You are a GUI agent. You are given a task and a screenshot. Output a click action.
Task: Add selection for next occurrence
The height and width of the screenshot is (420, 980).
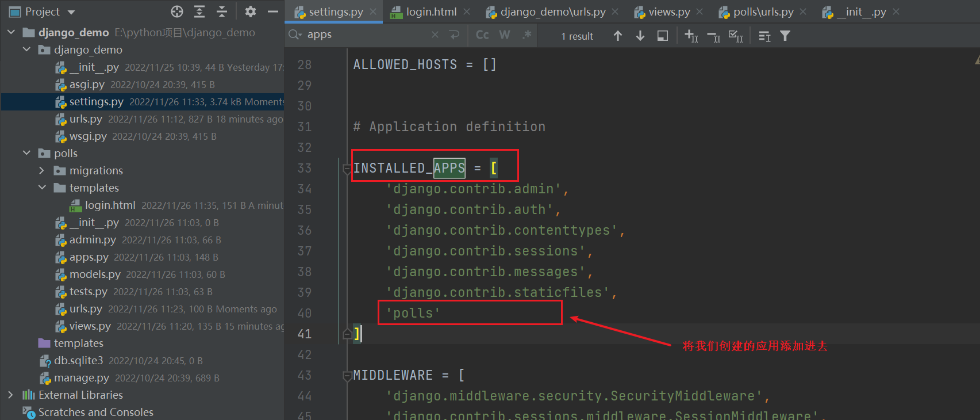(x=691, y=36)
